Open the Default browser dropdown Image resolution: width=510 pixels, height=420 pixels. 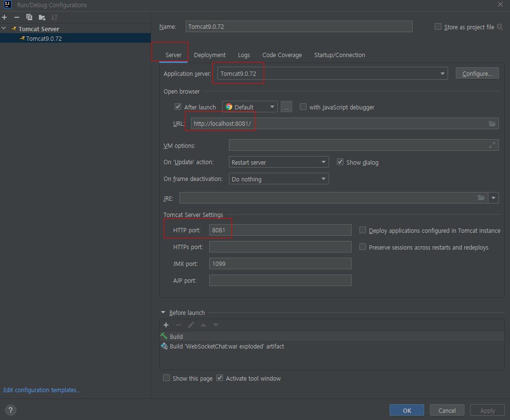250,107
